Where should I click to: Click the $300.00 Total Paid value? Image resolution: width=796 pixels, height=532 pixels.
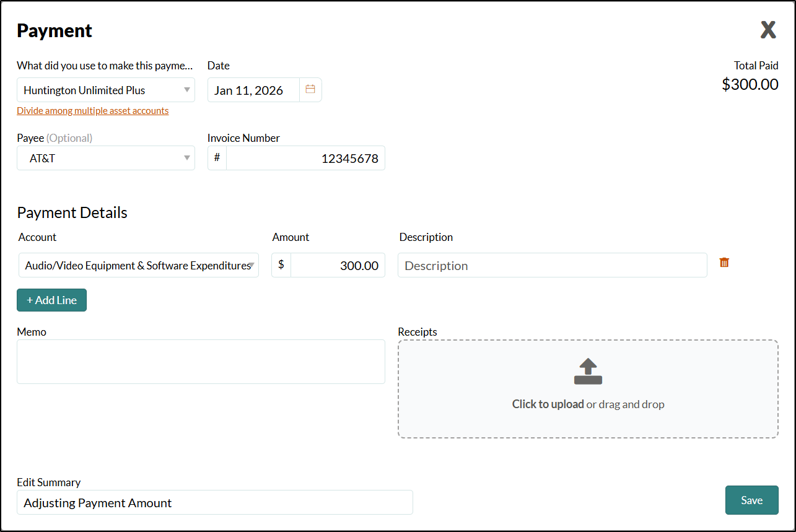point(750,84)
